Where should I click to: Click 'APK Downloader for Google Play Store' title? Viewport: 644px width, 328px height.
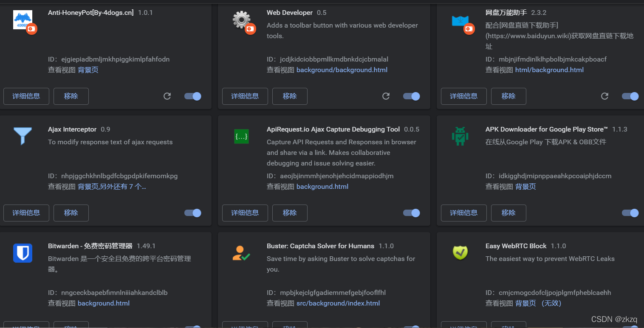point(547,129)
